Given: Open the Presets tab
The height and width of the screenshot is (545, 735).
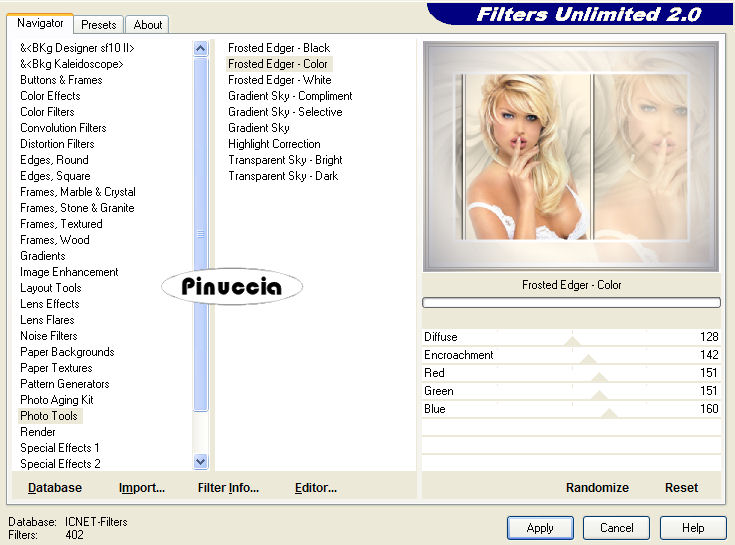Looking at the screenshot, I should point(98,25).
